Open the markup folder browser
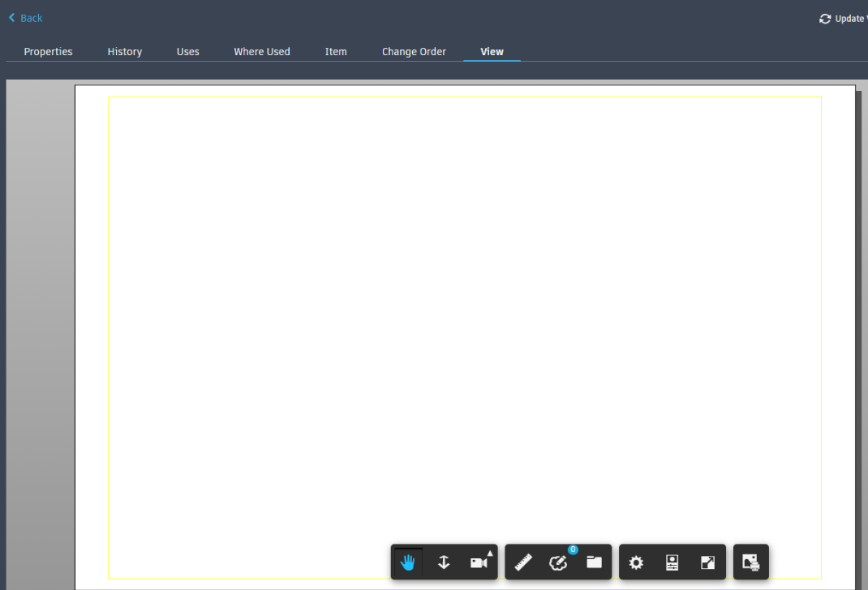Screen dimensions: 868x590 click(x=593, y=562)
